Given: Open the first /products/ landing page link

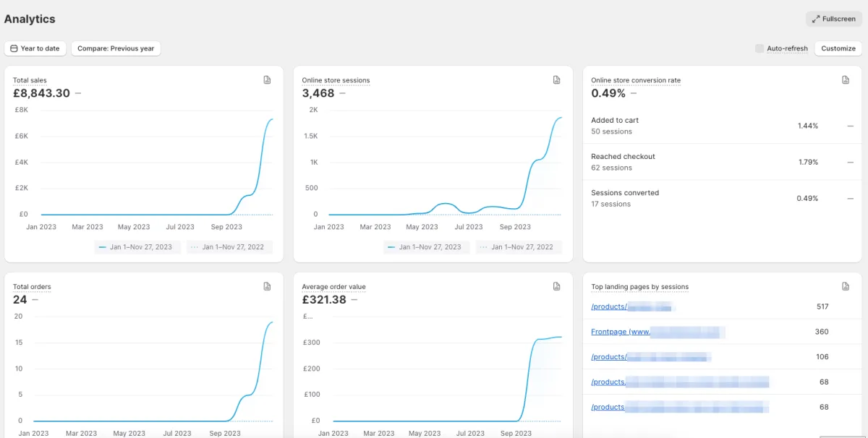Looking at the screenshot, I should 608,306.
